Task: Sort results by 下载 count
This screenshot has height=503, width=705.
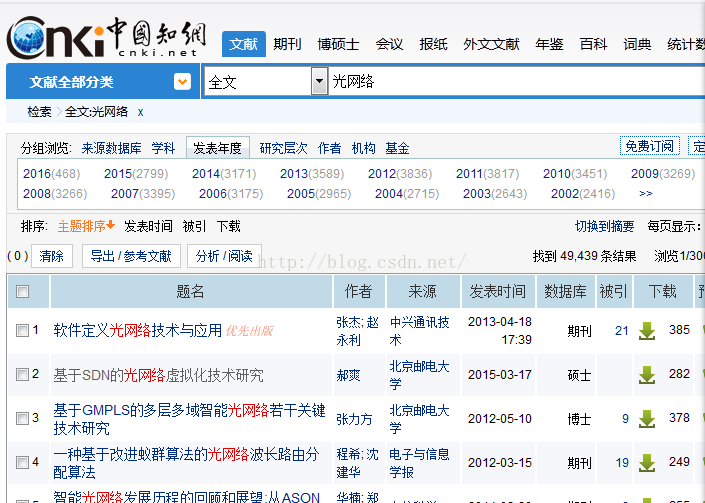Action: 229,226
